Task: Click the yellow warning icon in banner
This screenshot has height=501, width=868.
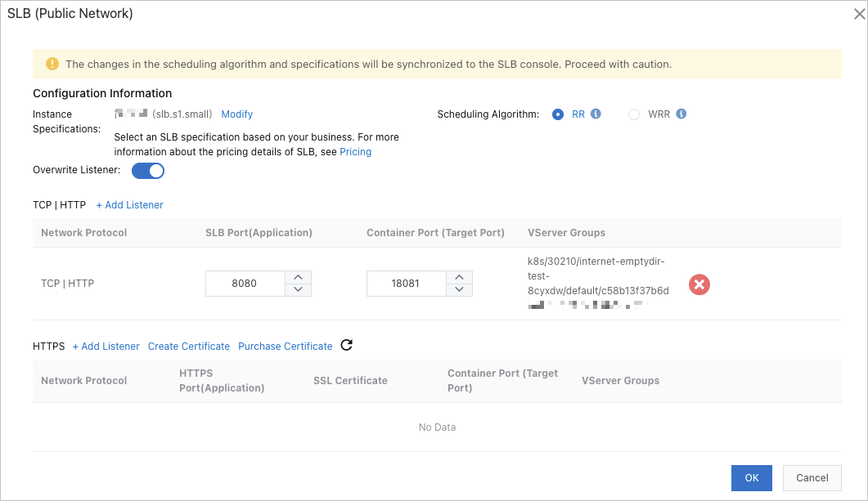Action: [x=52, y=64]
